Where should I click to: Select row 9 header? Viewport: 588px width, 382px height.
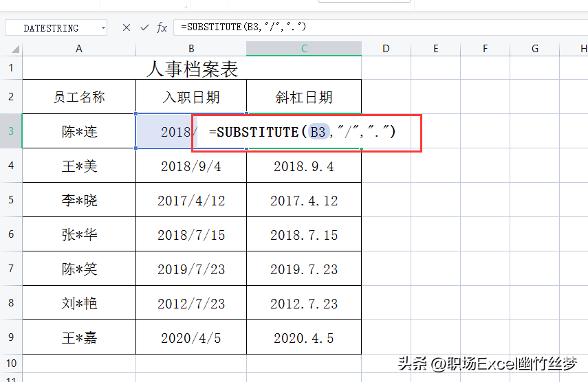click(11, 337)
